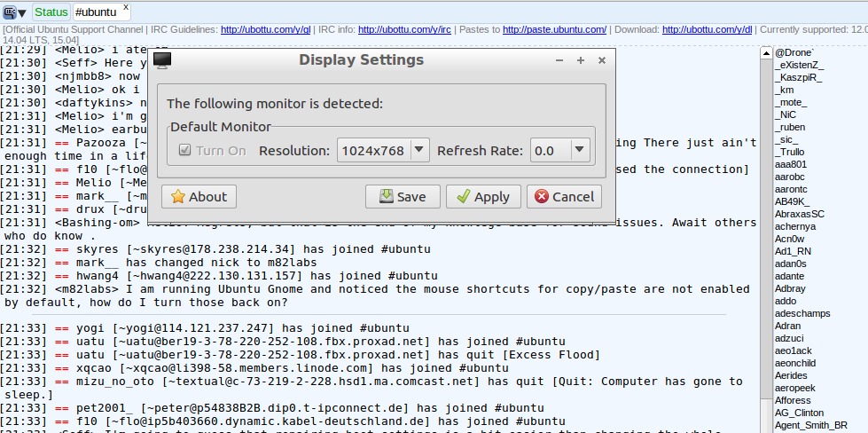Save the display settings
The image size is (868, 433).
(x=403, y=197)
